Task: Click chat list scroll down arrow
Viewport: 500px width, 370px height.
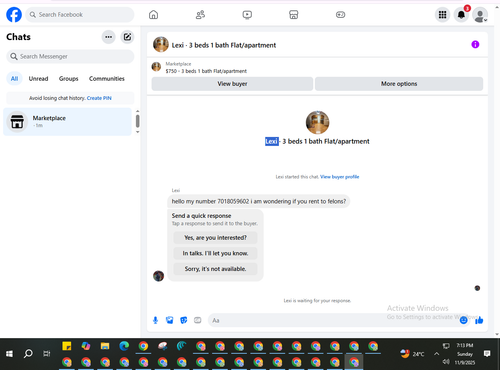Action: point(138,132)
